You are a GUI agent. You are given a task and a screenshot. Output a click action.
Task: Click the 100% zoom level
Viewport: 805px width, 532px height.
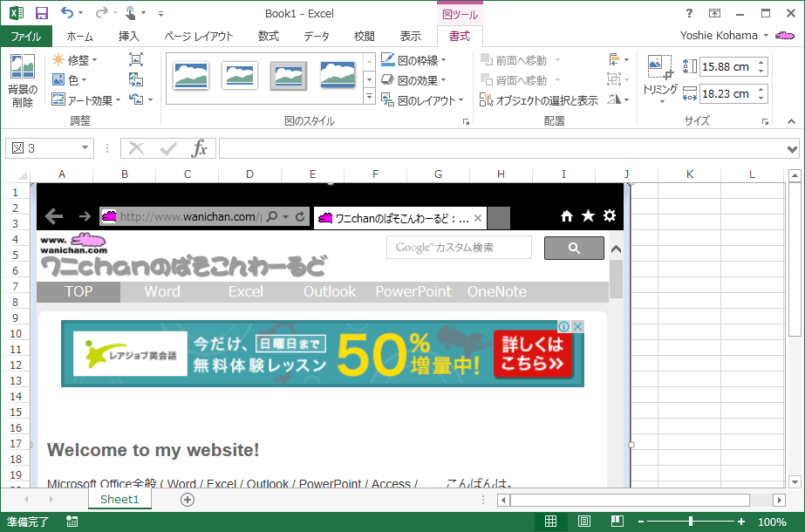coord(772,522)
